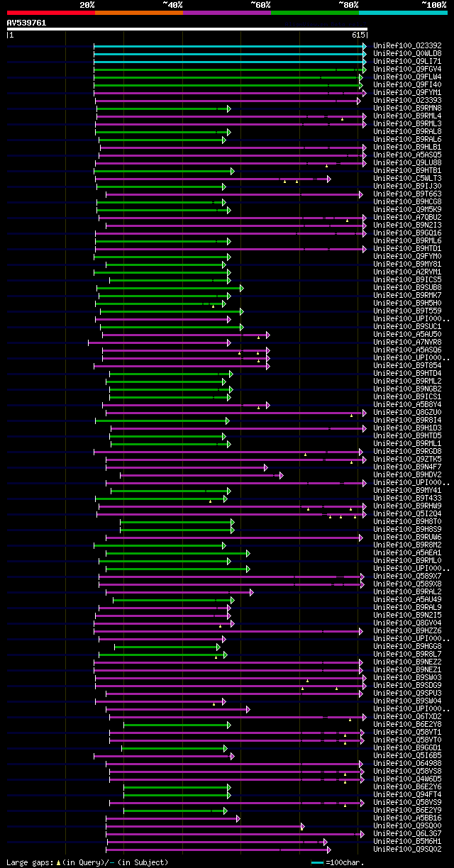The width and height of the screenshot is (454, 868).
Task: Select the UniRef100_A2RVM1 label
Action: click(407, 272)
